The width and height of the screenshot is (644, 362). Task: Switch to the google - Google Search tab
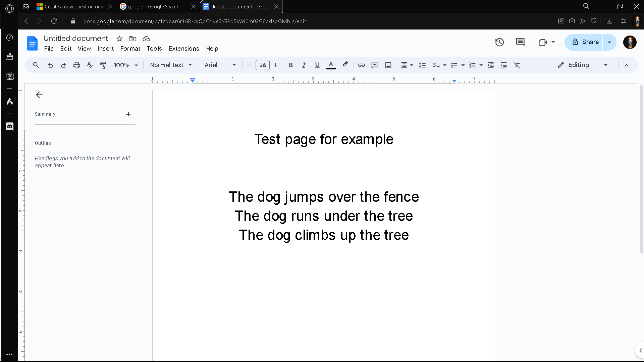[154, 7]
